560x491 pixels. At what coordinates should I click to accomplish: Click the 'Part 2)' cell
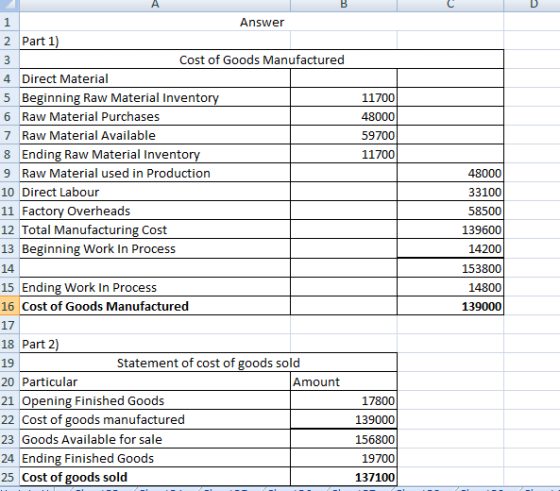pos(155,344)
